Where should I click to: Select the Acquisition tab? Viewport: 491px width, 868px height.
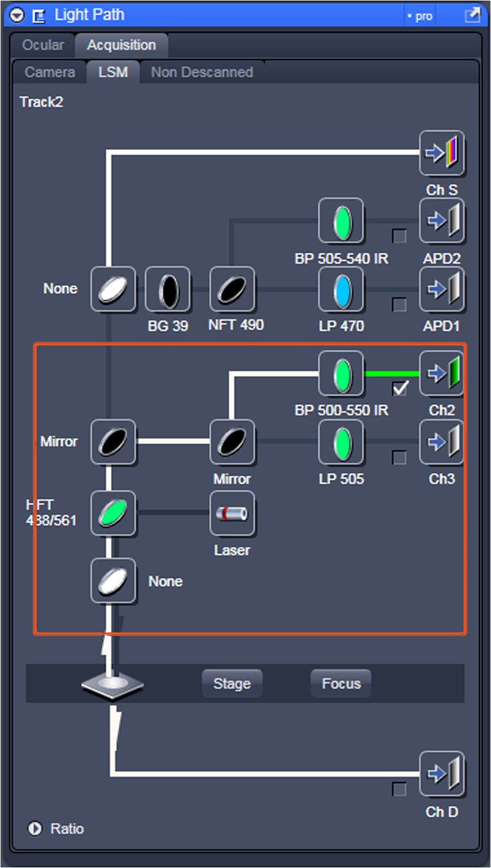coord(121,45)
